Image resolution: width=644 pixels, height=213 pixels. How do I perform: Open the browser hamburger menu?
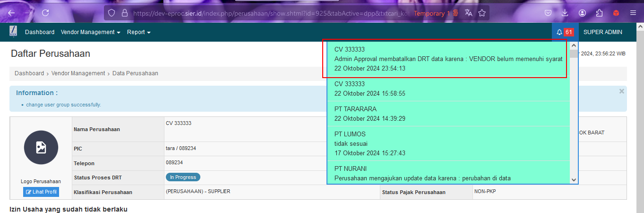click(633, 13)
